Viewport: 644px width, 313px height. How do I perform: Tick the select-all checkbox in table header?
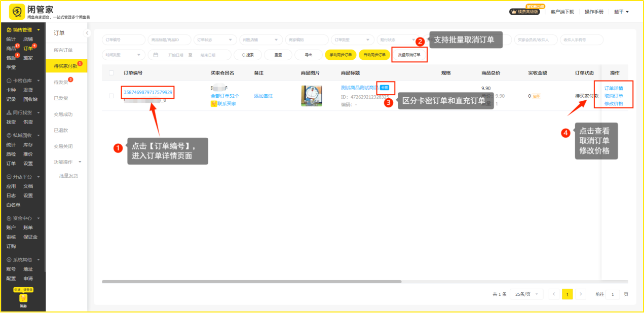pos(111,73)
